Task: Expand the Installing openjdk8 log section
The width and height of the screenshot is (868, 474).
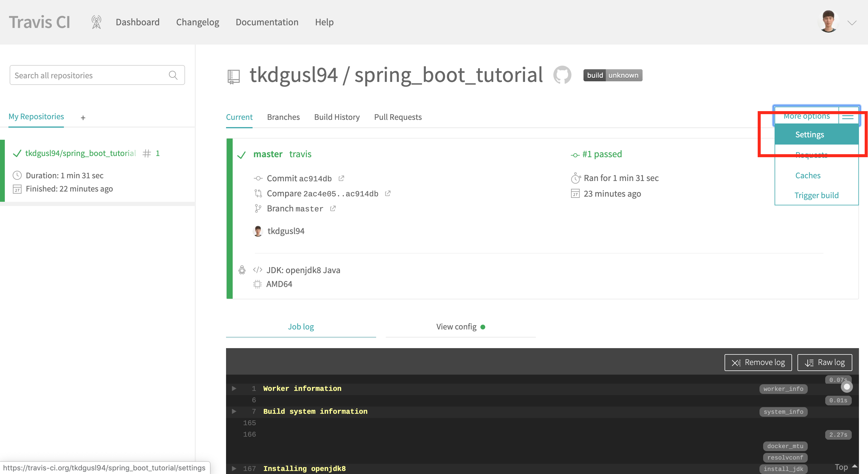Action: tap(234, 468)
